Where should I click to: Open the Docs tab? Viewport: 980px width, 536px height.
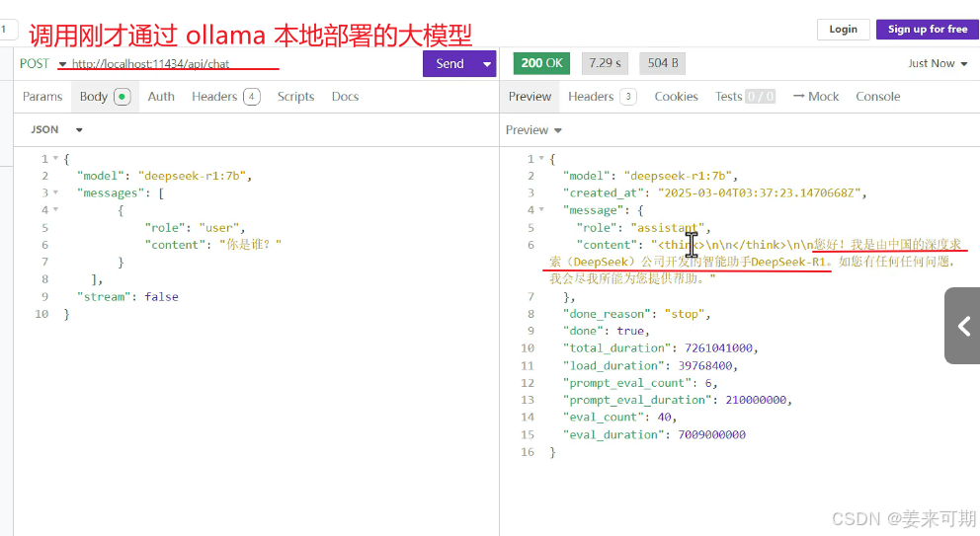(345, 97)
